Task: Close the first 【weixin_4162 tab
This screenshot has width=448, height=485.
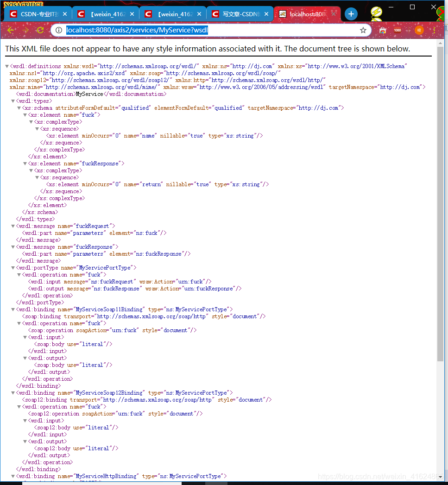Action: pos(132,14)
